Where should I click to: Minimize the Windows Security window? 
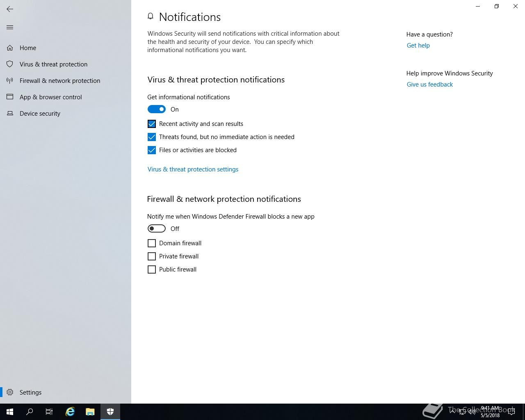click(x=478, y=6)
